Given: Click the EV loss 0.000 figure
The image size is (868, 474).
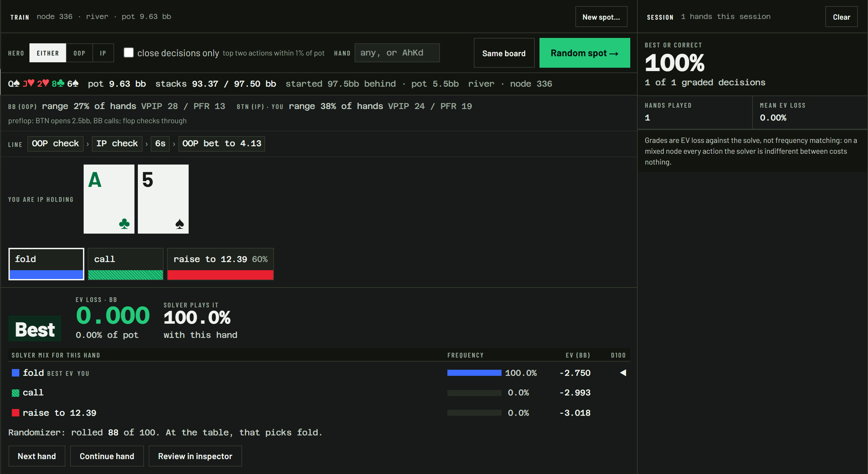Looking at the screenshot, I should (x=113, y=316).
